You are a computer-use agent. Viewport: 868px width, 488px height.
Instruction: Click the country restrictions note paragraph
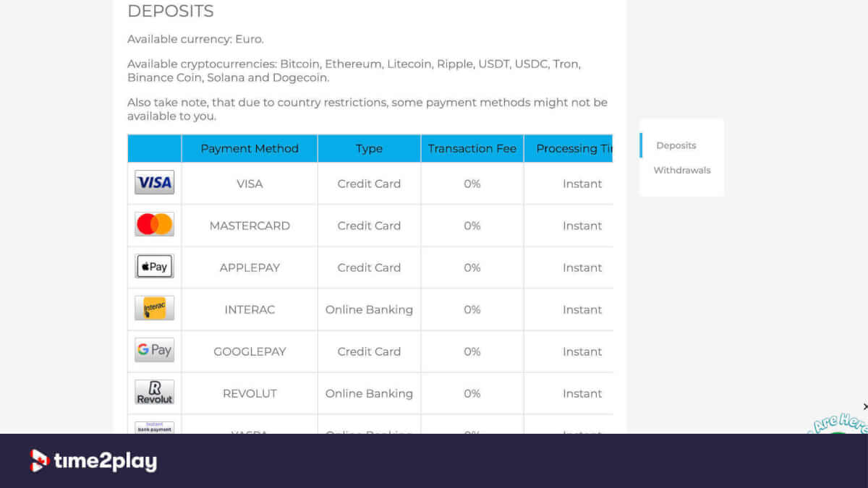coord(367,109)
